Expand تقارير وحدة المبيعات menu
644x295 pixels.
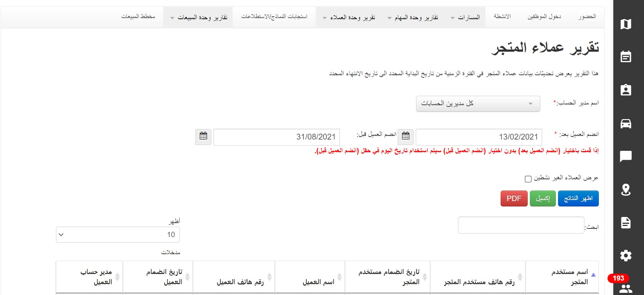[x=198, y=17]
